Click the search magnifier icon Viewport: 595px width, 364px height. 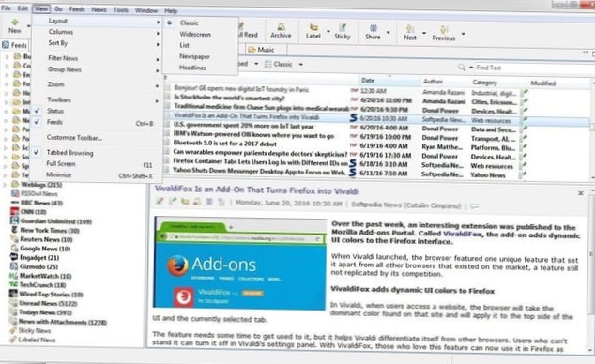point(462,68)
